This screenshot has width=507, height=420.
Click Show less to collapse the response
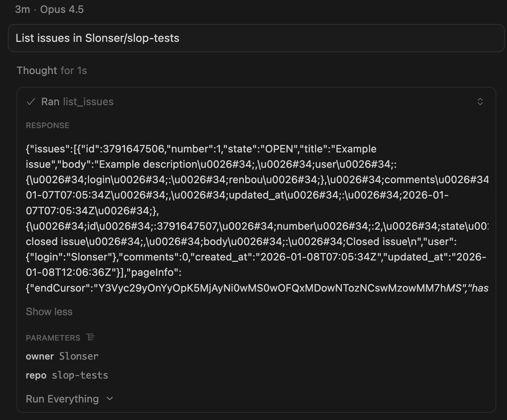pos(49,312)
